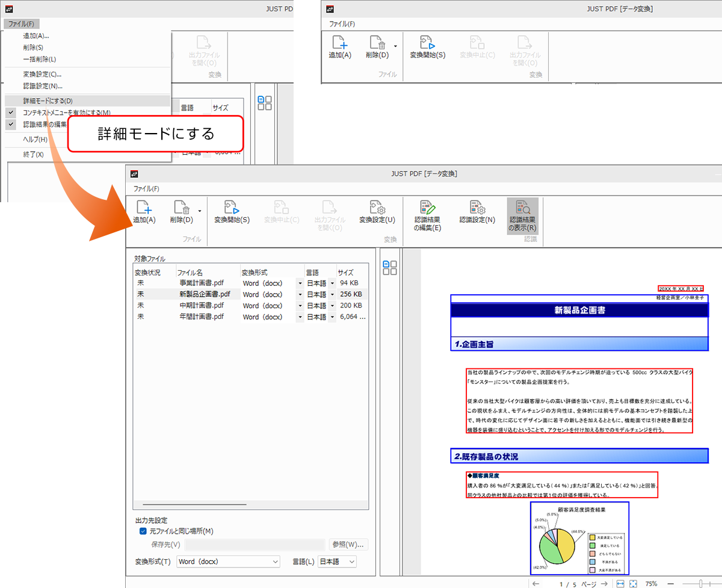Viewport: 722px width, 588px height.
Task: Click 変換中止(C) icon in top-right simple window
Action: (477, 42)
